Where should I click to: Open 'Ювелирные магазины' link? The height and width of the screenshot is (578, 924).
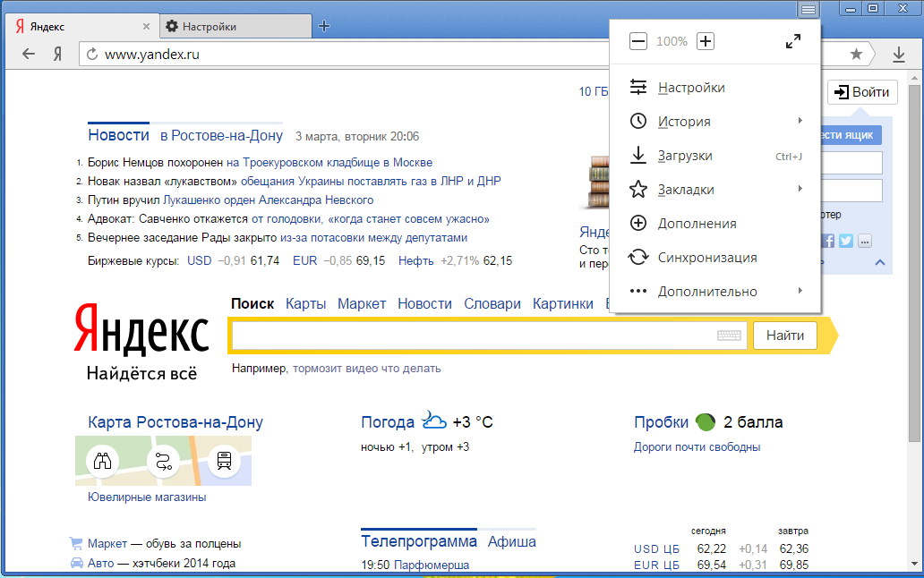tap(147, 497)
